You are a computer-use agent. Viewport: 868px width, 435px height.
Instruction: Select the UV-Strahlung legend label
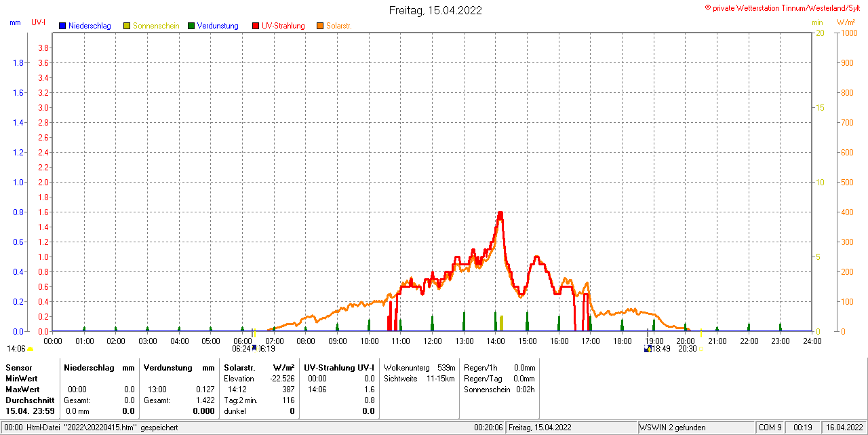click(x=283, y=26)
